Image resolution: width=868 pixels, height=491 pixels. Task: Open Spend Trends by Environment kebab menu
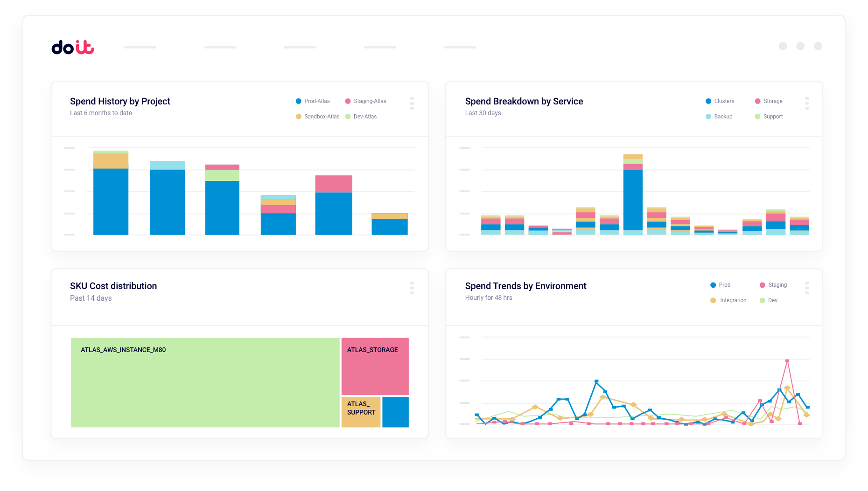(x=807, y=288)
